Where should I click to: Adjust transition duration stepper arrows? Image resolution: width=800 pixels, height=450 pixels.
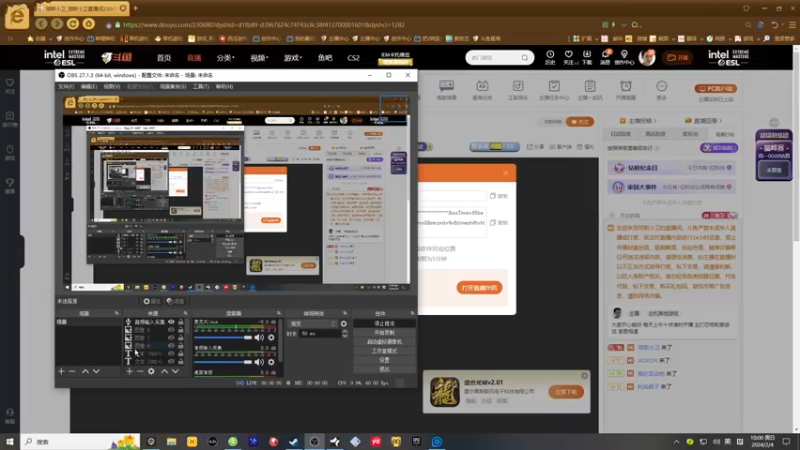point(345,333)
